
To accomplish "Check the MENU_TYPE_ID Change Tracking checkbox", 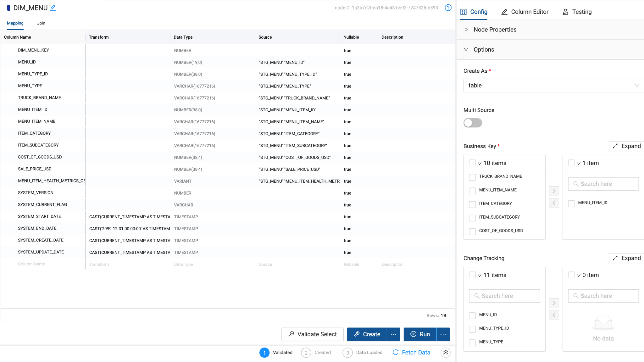I will pyautogui.click(x=472, y=329).
